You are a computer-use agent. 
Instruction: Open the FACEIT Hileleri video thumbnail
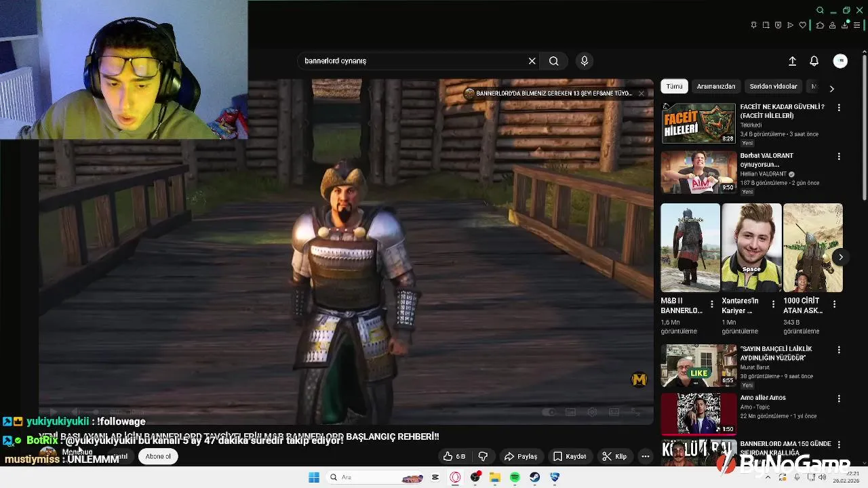(698, 123)
